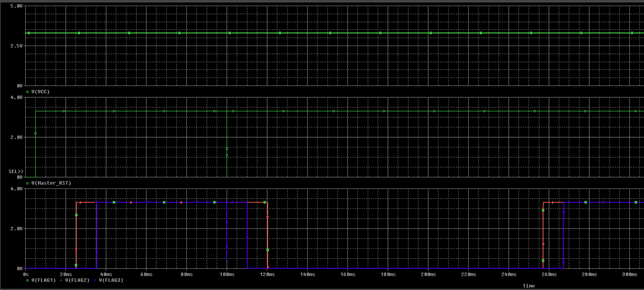
Task: Click the 2.5V label on the VCC plot axis
Action: click(x=17, y=46)
